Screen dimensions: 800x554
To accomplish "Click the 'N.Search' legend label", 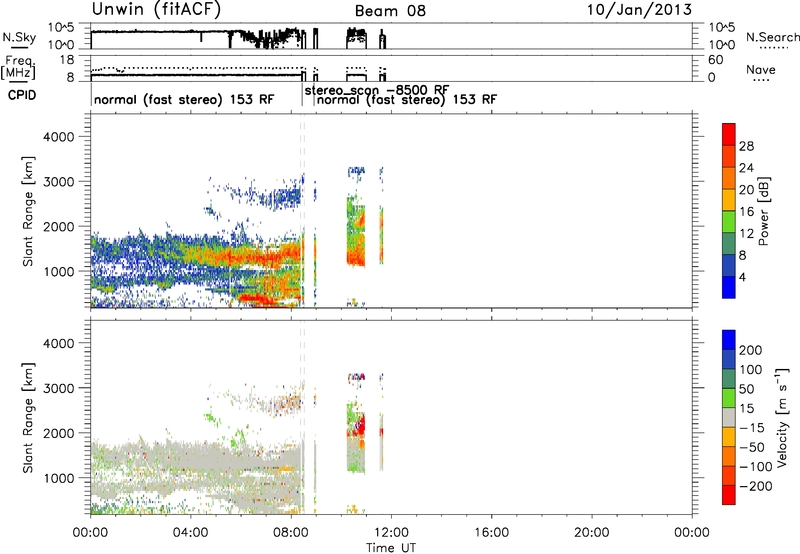I will [773, 37].
